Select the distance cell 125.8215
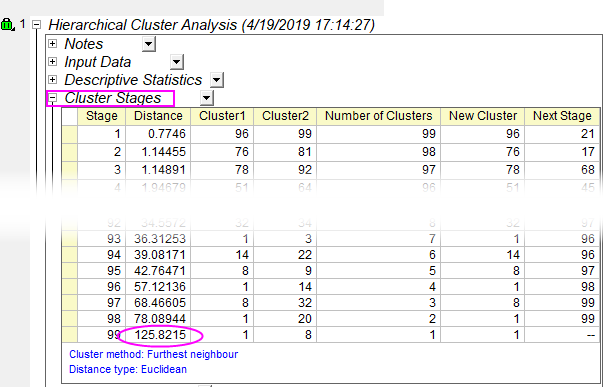Image resolution: width=611 pixels, height=387 pixels. click(158, 334)
